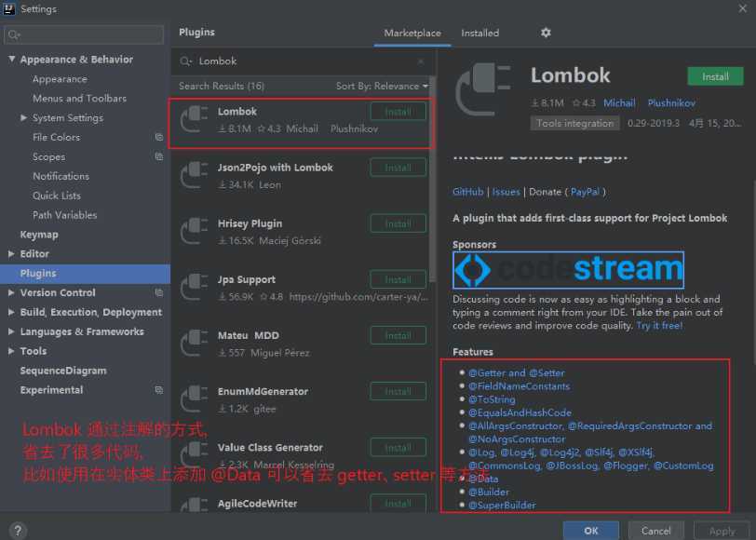Install Json2Pojo with Lombok plugin

[398, 168]
